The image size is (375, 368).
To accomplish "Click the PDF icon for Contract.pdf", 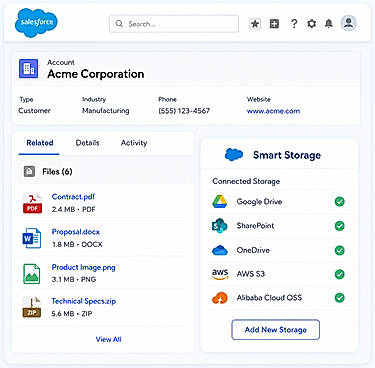I will coord(32,203).
